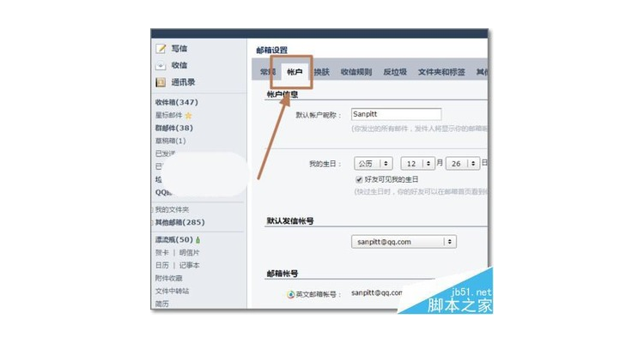Switch to 文件夹和标签 settings tab

point(441,72)
